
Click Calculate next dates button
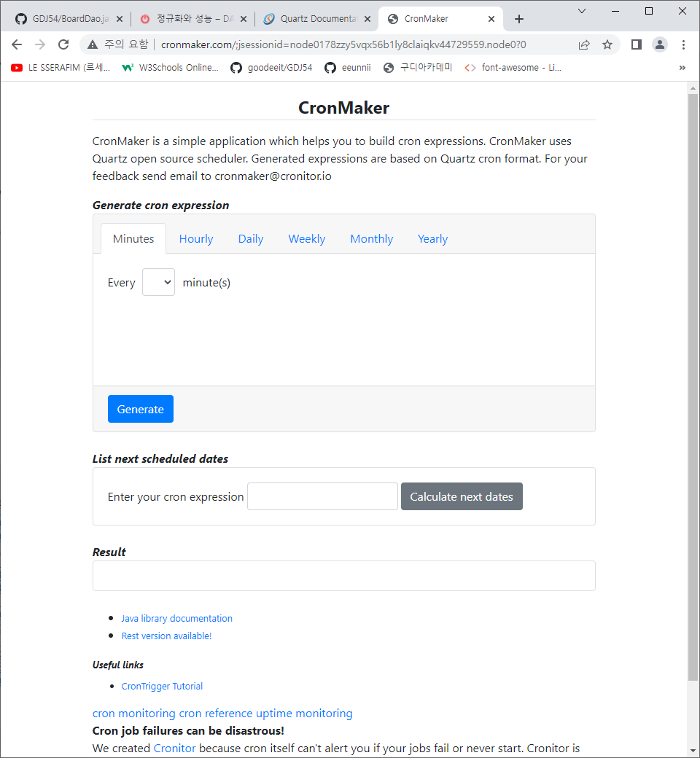pyautogui.click(x=462, y=496)
